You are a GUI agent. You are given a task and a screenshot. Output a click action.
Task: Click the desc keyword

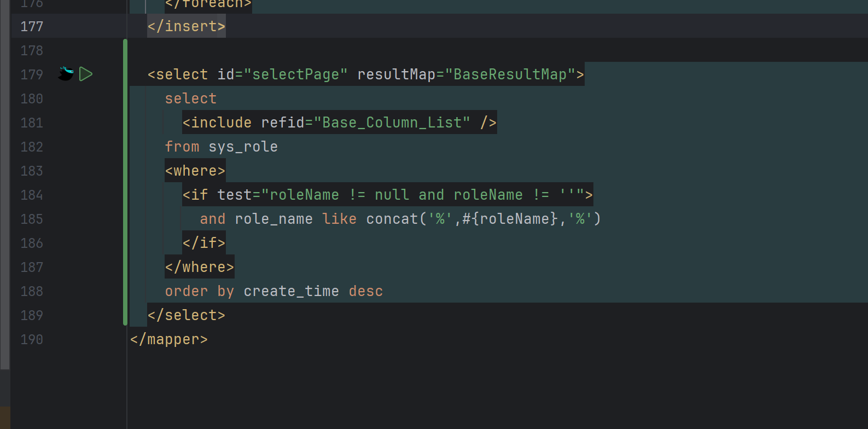(x=366, y=291)
